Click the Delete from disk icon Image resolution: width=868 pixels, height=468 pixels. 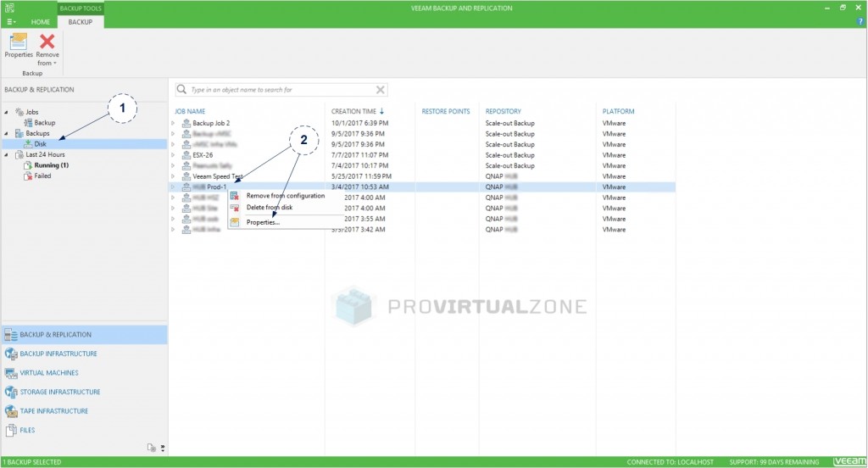(235, 208)
